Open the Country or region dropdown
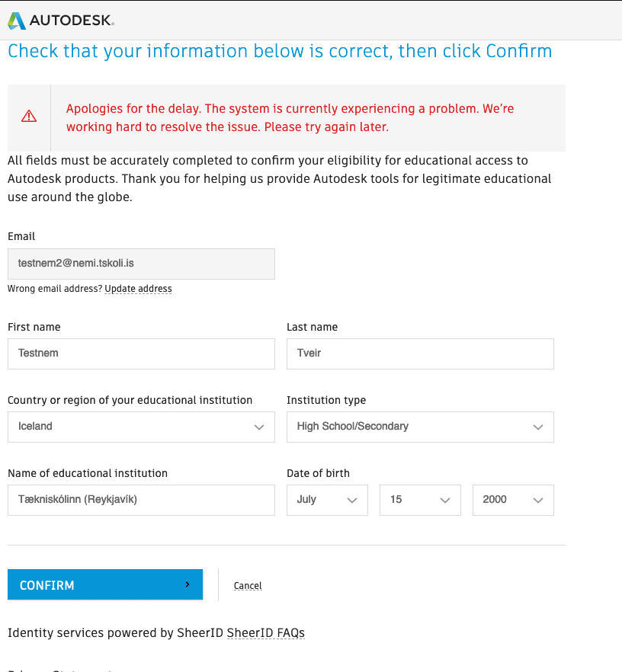The width and height of the screenshot is (622, 672). 141,427
